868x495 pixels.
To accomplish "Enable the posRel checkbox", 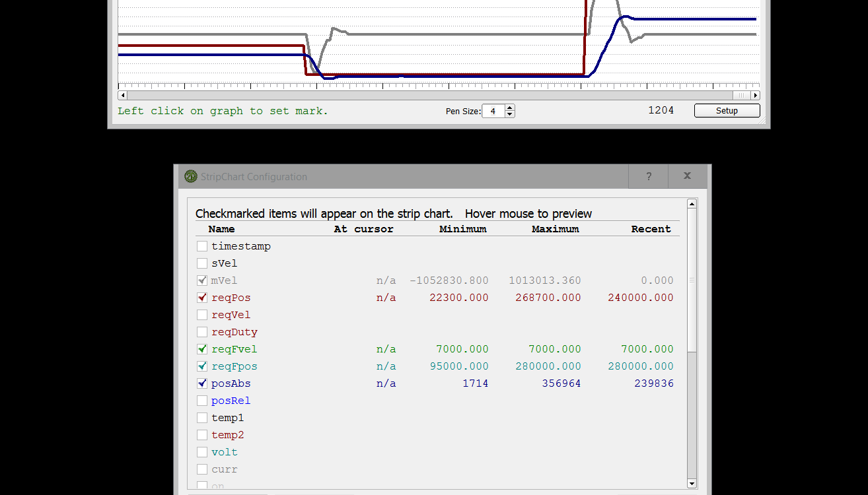I will click(x=202, y=401).
